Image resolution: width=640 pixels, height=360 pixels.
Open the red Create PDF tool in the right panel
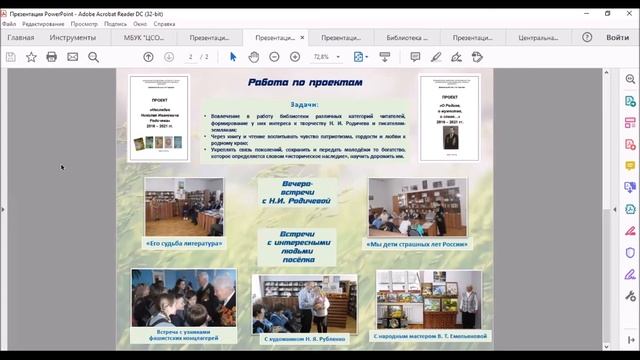click(630, 144)
